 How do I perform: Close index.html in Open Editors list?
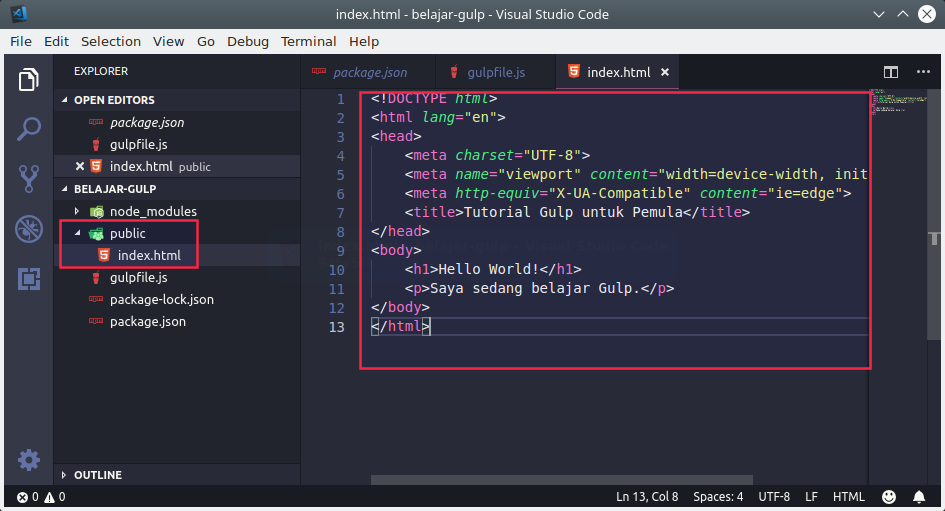click(x=80, y=166)
